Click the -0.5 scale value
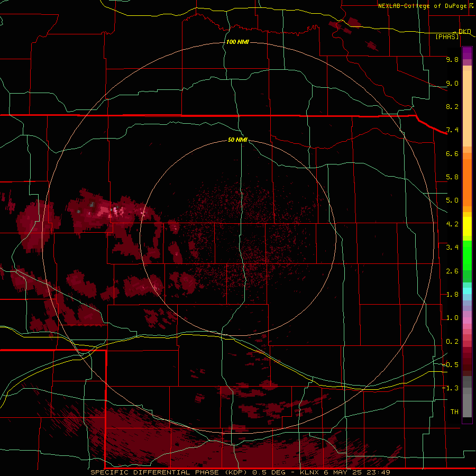 coord(451,365)
